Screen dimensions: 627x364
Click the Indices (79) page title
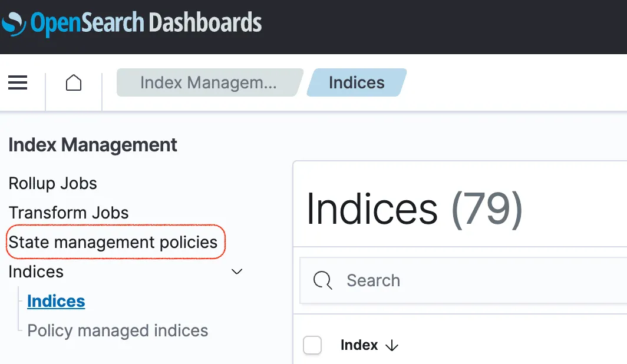(414, 209)
